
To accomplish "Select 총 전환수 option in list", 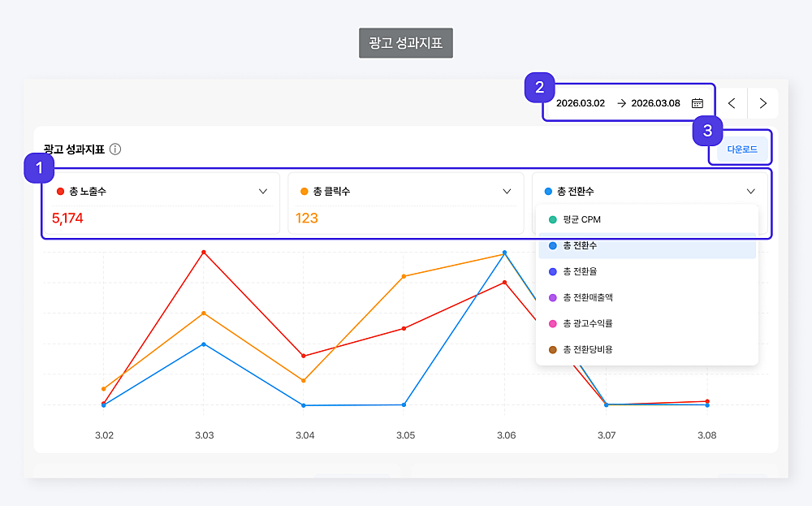I will [580, 245].
